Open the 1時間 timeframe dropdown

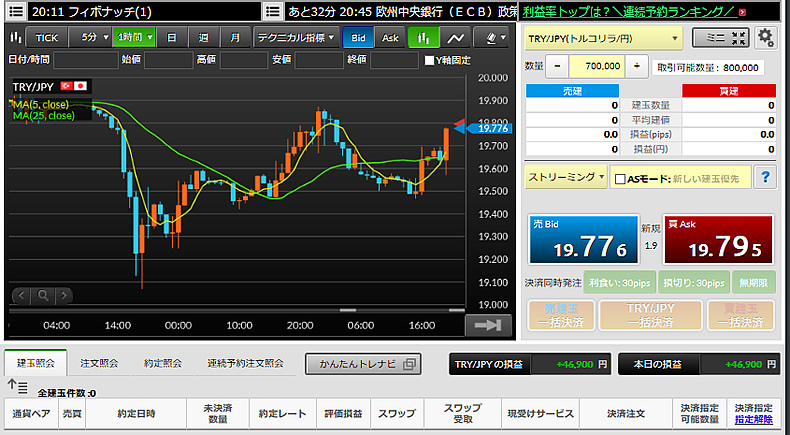click(x=134, y=37)
